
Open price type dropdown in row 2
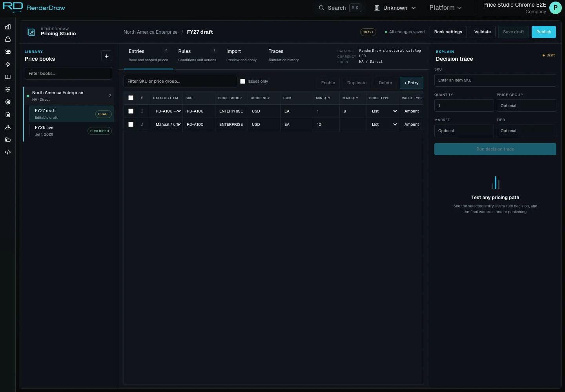pos(384,125)
